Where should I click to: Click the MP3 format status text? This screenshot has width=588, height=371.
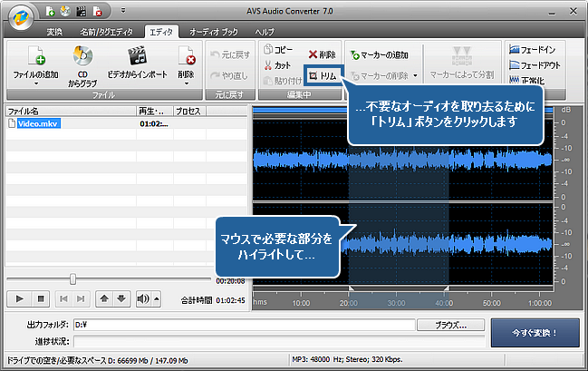pos(347,360)
